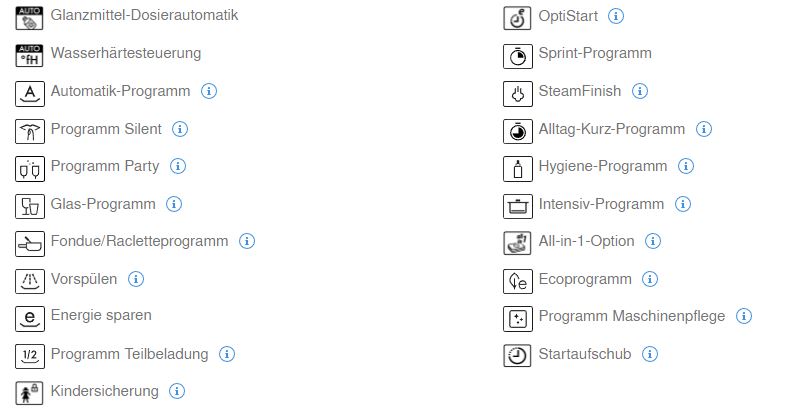This screenshot has width=797, height=417.
Task: Show info for Programm Maschinenpflege
Action: click(x=744, y=316)
